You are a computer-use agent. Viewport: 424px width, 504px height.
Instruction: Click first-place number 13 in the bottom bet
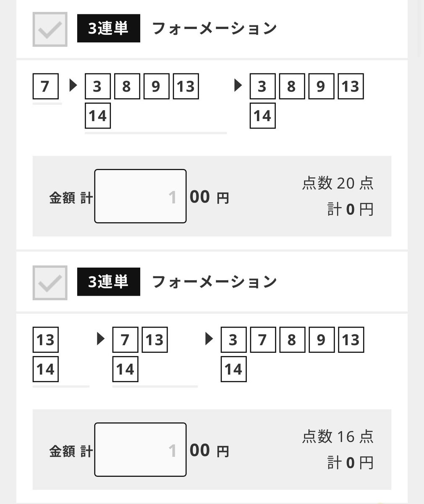click(45, 339)
